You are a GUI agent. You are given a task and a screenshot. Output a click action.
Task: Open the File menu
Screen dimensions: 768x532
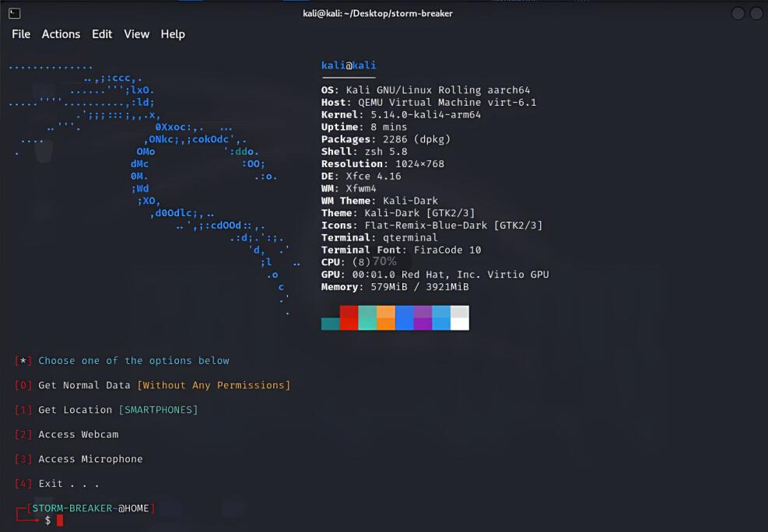click(20, 34)
